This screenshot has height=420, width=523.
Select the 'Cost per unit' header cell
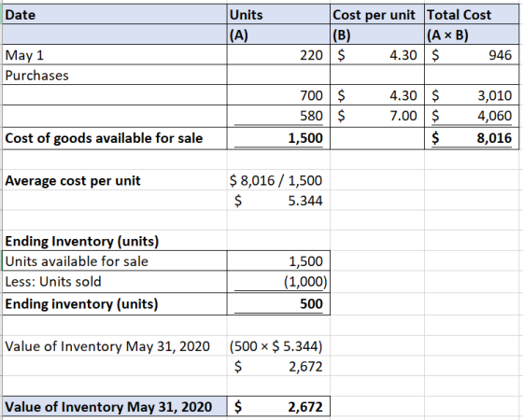(377, 14)
